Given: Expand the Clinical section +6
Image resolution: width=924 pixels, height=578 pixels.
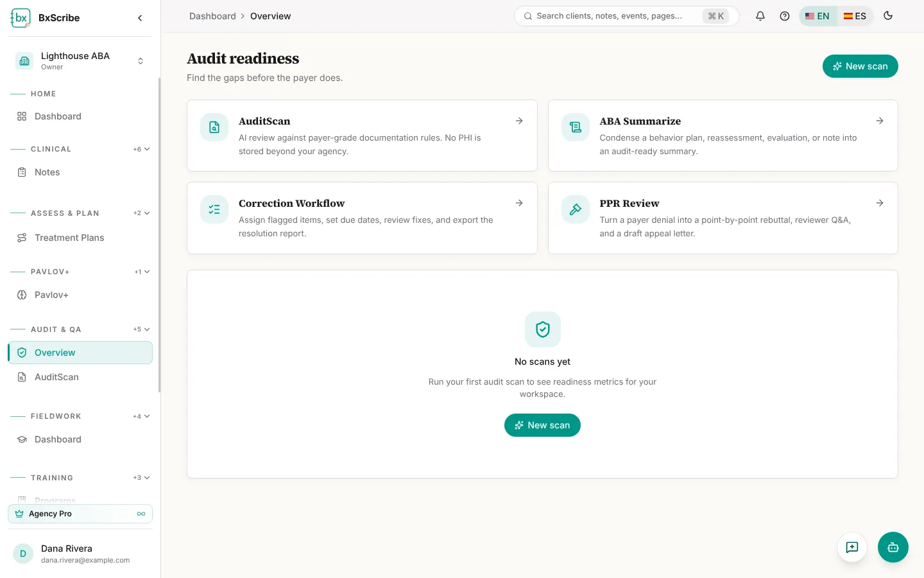Looking at the screenshot, I should [141, 149].
